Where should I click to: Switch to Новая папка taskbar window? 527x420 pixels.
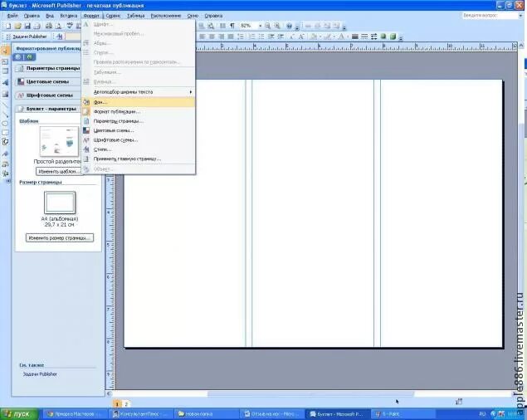(205, 414)
